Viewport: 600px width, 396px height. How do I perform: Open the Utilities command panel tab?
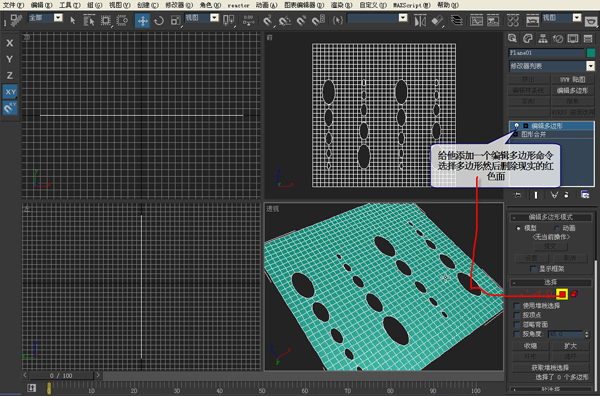tap(588, 38)
